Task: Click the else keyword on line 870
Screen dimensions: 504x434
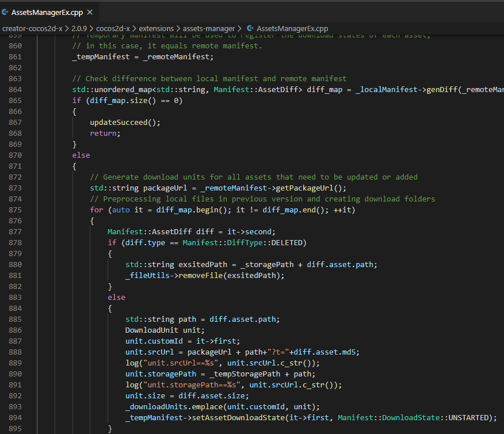Action: (81, 155)
